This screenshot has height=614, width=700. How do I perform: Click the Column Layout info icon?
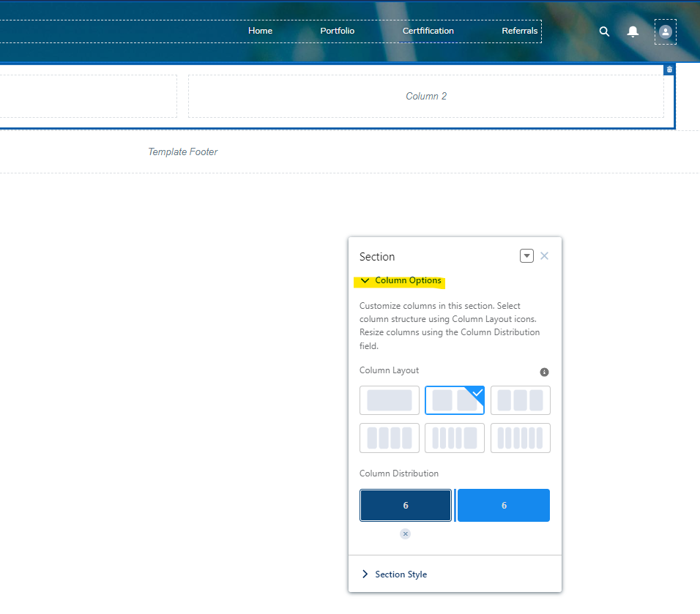click(544, 372)
